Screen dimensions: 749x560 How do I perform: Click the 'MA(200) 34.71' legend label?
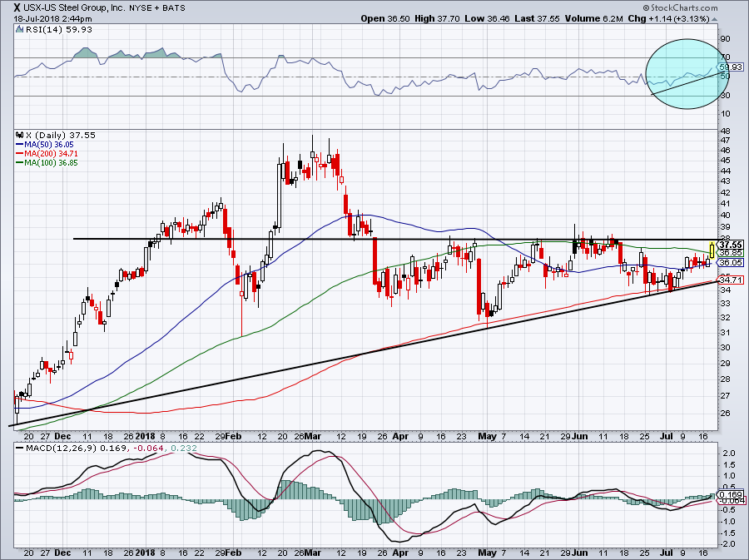pyautogui.click(x=51, y=154)
